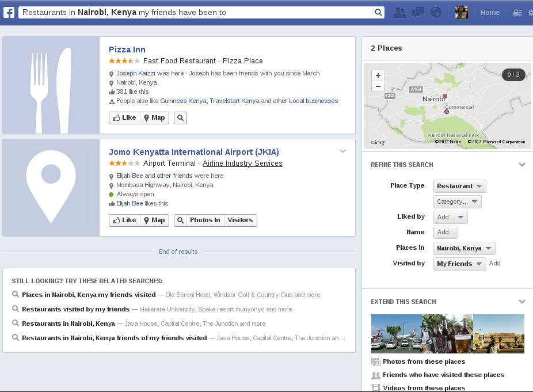Search Restaurants visited by my friends
The height and width of the screenshot is (392, 533).
click(x=76, y=309)
